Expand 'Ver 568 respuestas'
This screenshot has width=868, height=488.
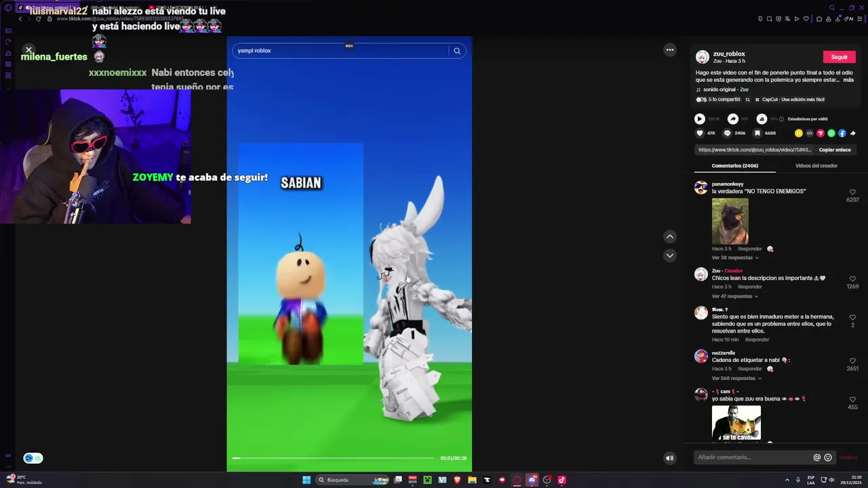coord(737,378)
